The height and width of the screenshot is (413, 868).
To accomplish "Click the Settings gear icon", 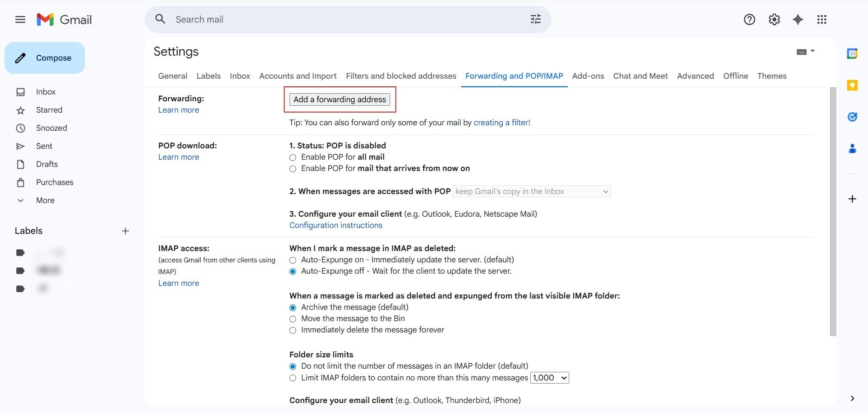I will [x=774, y=19].
